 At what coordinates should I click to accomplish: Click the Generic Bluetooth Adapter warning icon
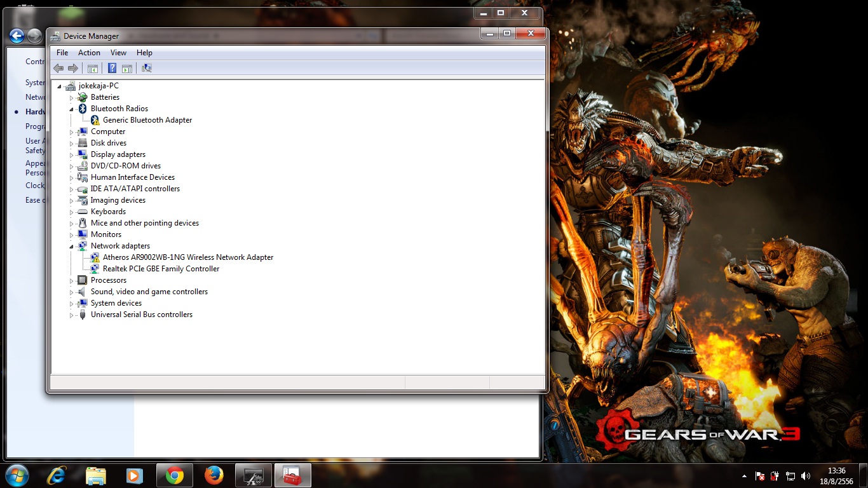point(95,120)
